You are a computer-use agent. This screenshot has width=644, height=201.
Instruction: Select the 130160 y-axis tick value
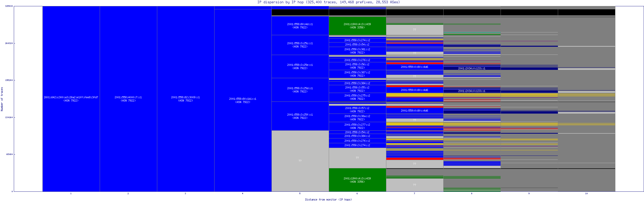[x=9, y=117]
